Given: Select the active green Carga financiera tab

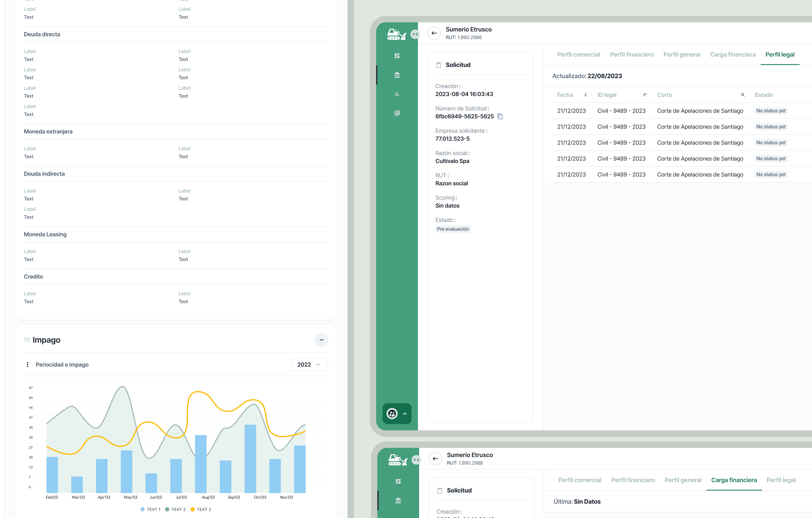Looking at the screenshot, I should point(734,480).
